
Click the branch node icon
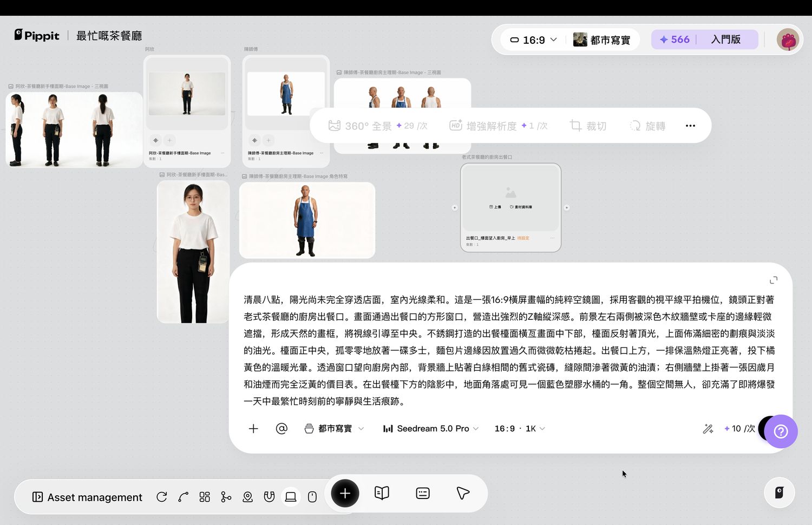click(226, 497)
